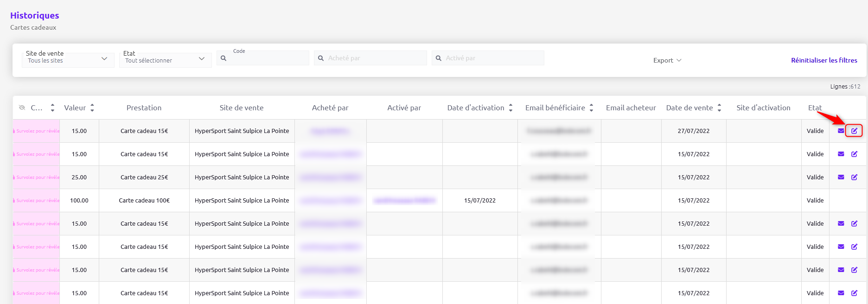Open the Site de vente dropdown
Screen dimensions: 868x304
point(68,59)
